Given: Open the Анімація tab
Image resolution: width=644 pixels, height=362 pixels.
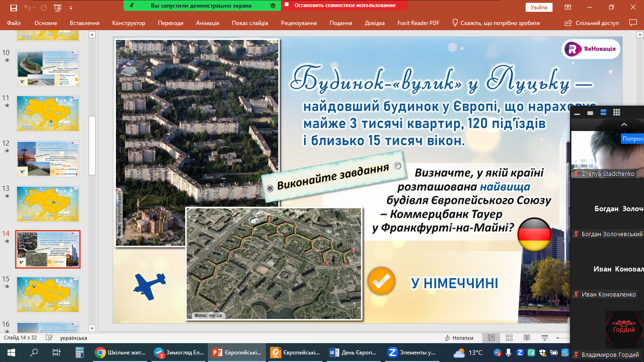Looking at the screenshot, I should 208,23.
